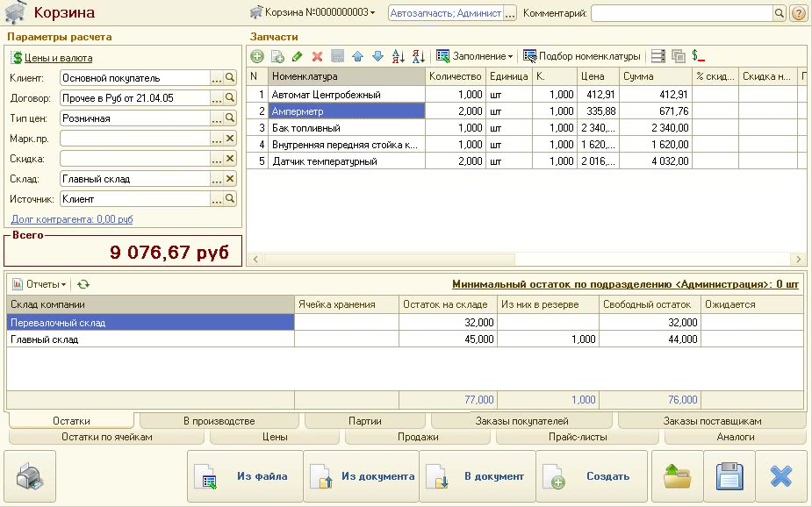Clear the Скидка field with the X

230,158
